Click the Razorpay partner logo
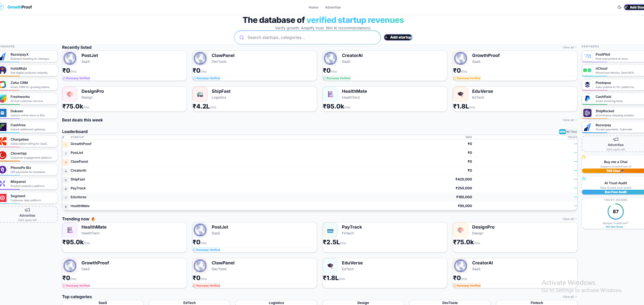The width and height of the screenshot is (644, 305). click(x=587, y=127)
